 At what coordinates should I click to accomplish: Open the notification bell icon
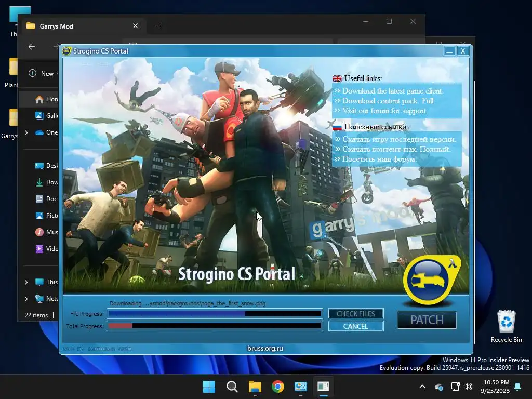(518, 387)
